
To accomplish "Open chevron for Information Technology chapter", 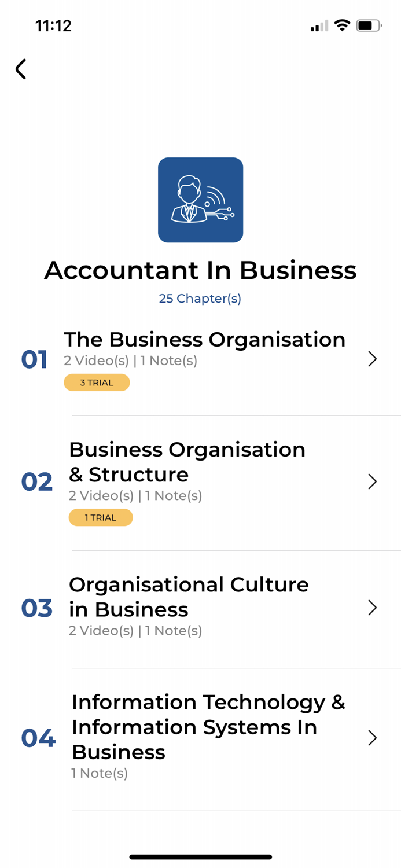I will pos(372,738).
